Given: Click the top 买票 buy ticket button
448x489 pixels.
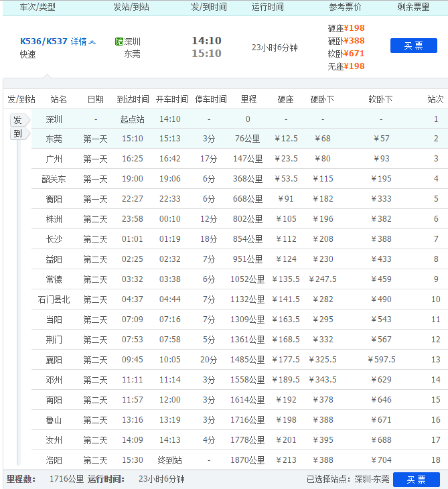Looking at the screenshot, I should [413, 46].
